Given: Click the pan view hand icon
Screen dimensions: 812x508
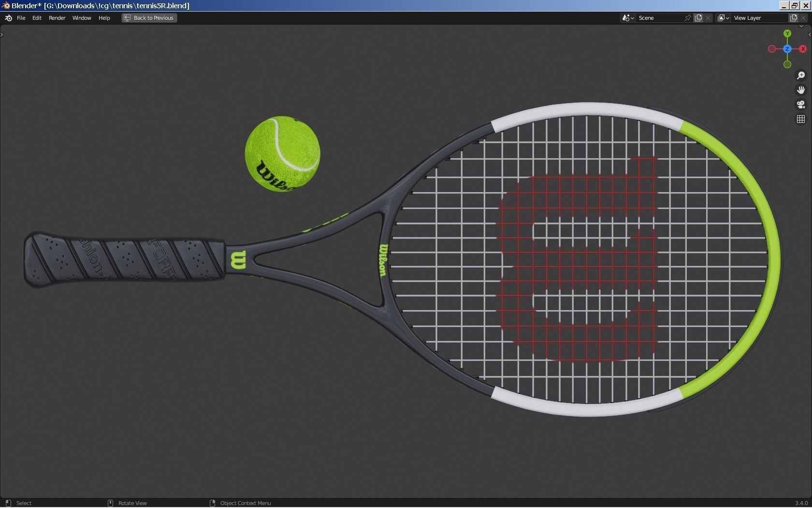Looking at the screenshot, I should click(x=801, y=90).
